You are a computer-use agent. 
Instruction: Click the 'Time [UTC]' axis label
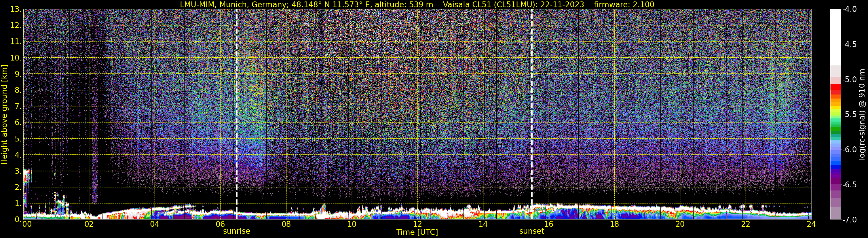click(417, 232)
